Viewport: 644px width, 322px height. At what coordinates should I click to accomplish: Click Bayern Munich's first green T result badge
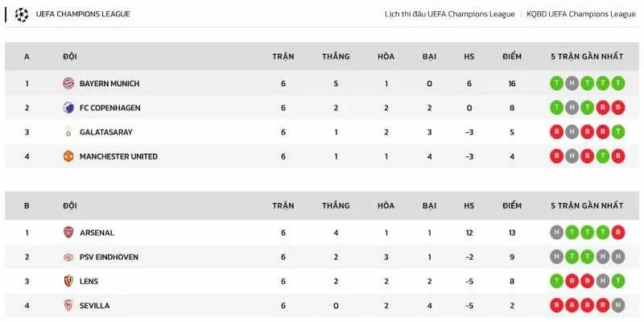[555, 83]
